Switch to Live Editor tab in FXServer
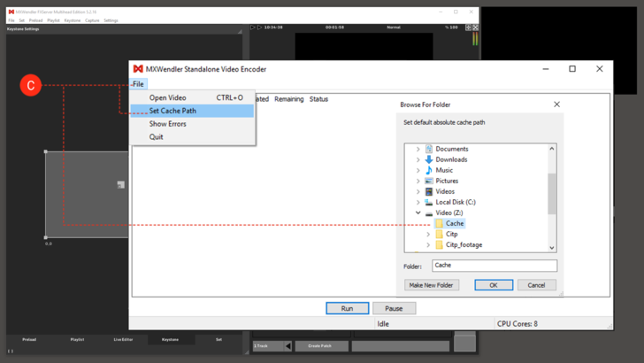644x363 pixels. (x=123, y=340)
